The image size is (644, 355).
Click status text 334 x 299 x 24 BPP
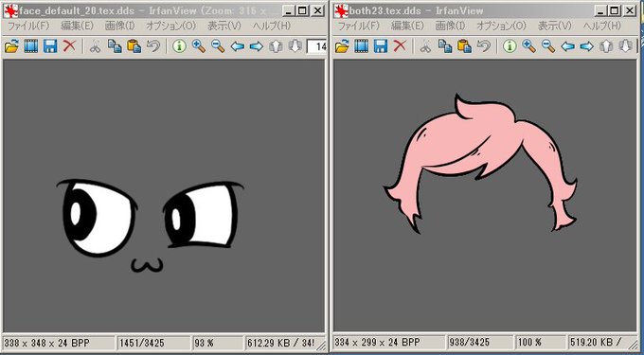coord(378,343)
